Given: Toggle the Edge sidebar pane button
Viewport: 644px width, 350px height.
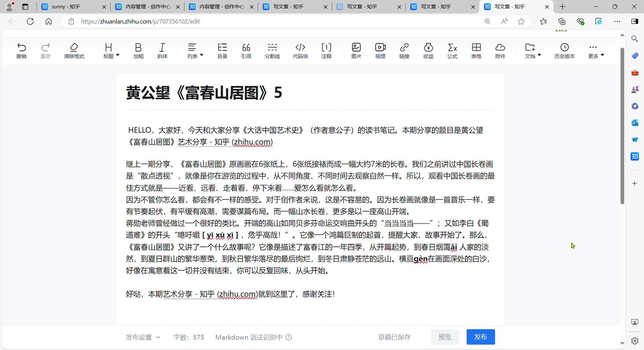Looking at the screenshot, I should point(635,21).
